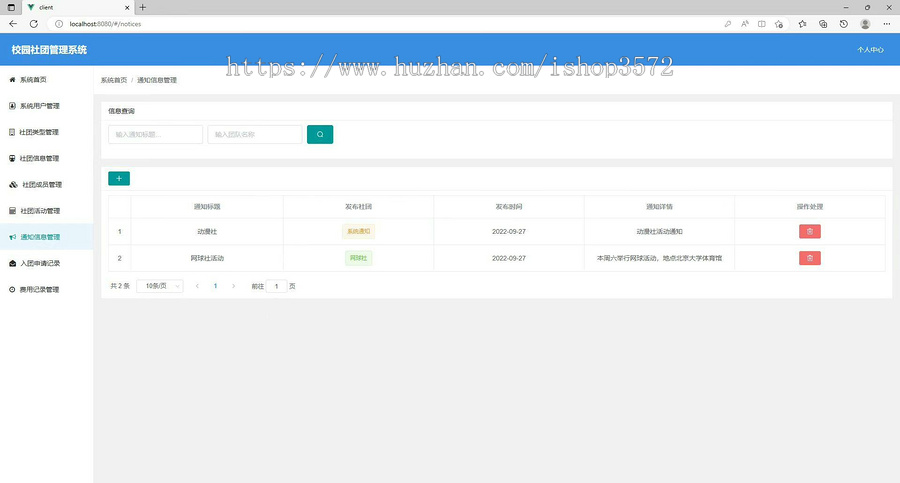Open the 10条/页 page size dropdown
The image size is (900, 483).
160,286
